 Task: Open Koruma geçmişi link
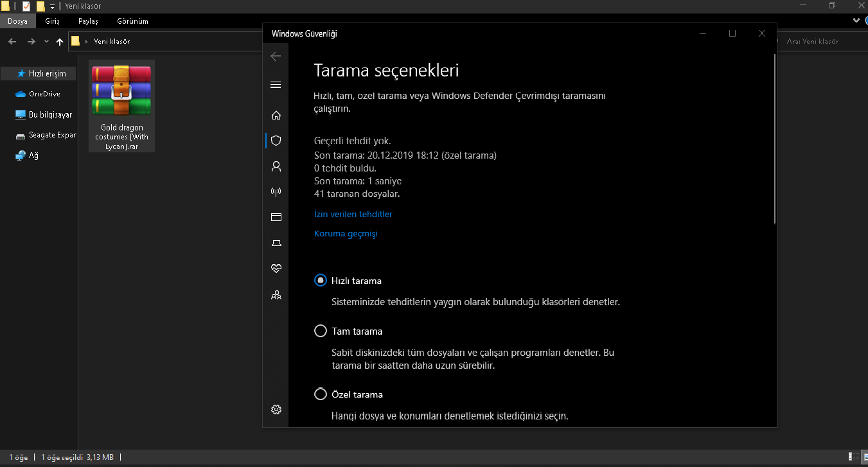pos(346,233)
